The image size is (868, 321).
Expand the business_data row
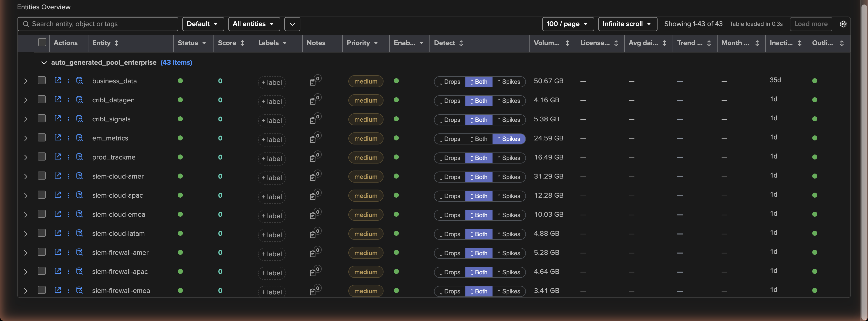tap(26, 81)
